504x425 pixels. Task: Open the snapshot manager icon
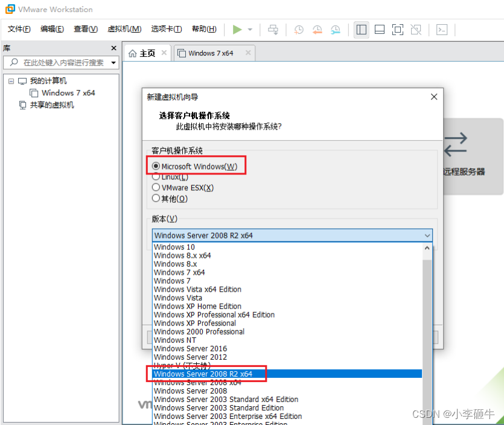click(336, 30)
